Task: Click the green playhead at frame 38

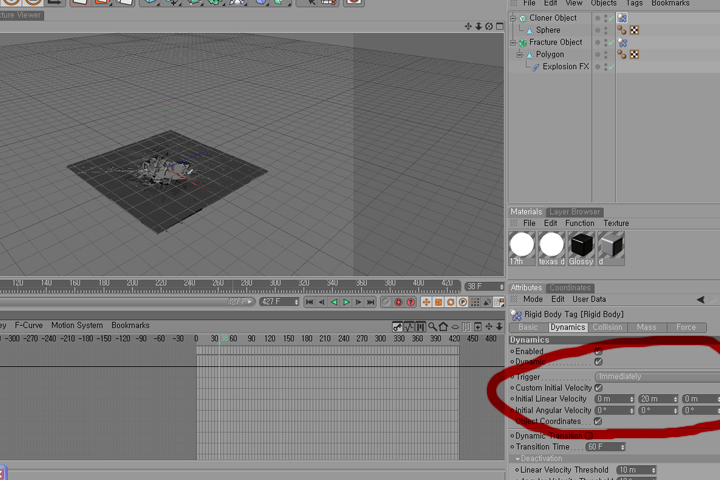Action: [219, 397]
